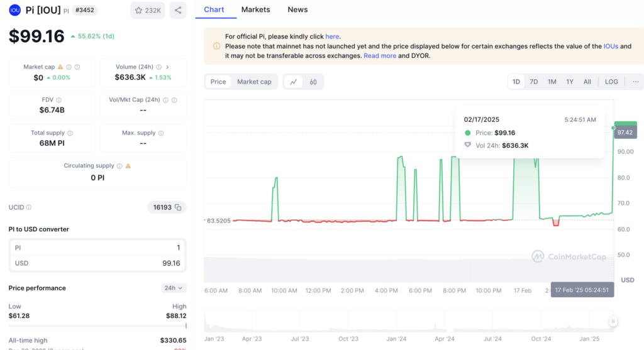
Task: Click the Circulating supply info icon
Action: click(119, 166)
